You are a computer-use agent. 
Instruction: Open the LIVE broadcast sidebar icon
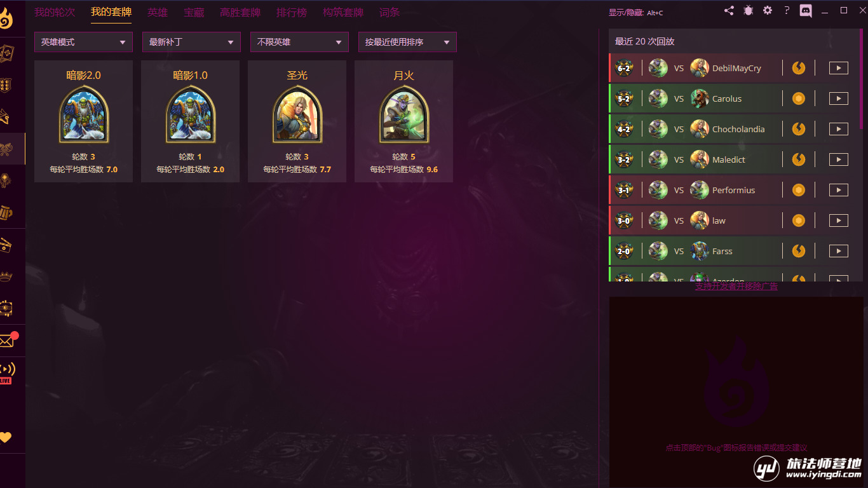(6, 372)
